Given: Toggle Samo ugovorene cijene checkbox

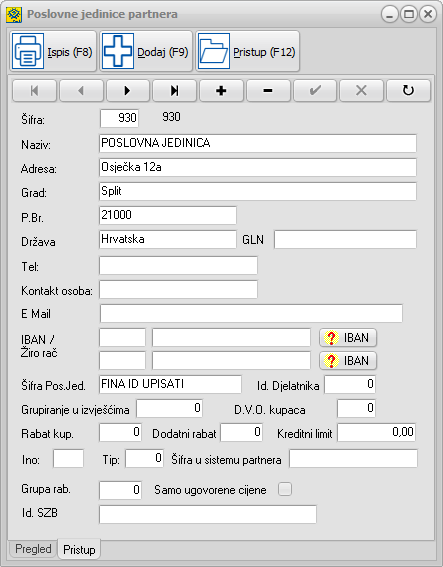Looking at the screenshot, I should click(x=285, y=489).
